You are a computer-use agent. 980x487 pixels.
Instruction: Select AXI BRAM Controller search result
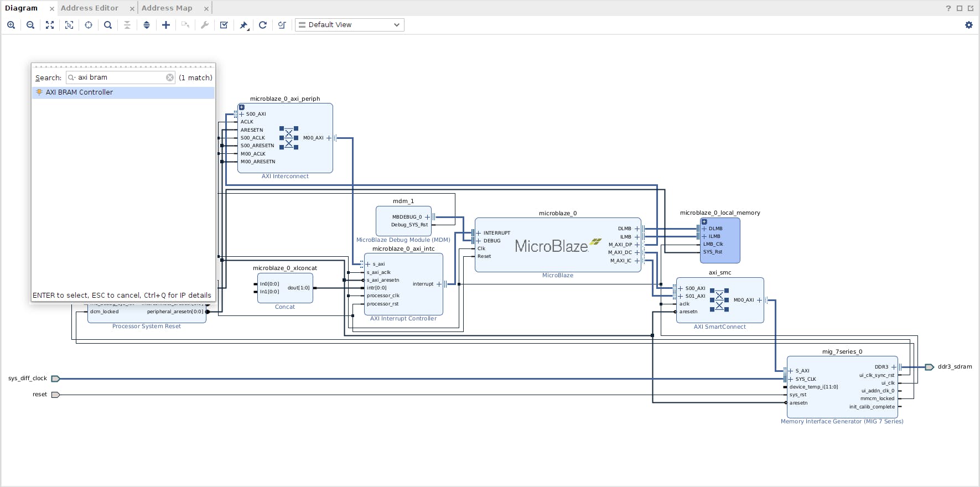coord(123,92)
